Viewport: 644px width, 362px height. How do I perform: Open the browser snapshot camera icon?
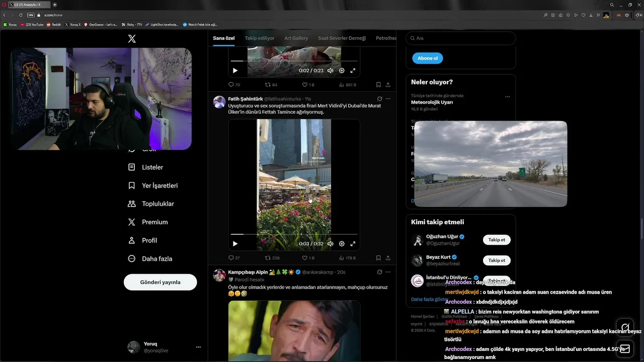coord(560,15)
